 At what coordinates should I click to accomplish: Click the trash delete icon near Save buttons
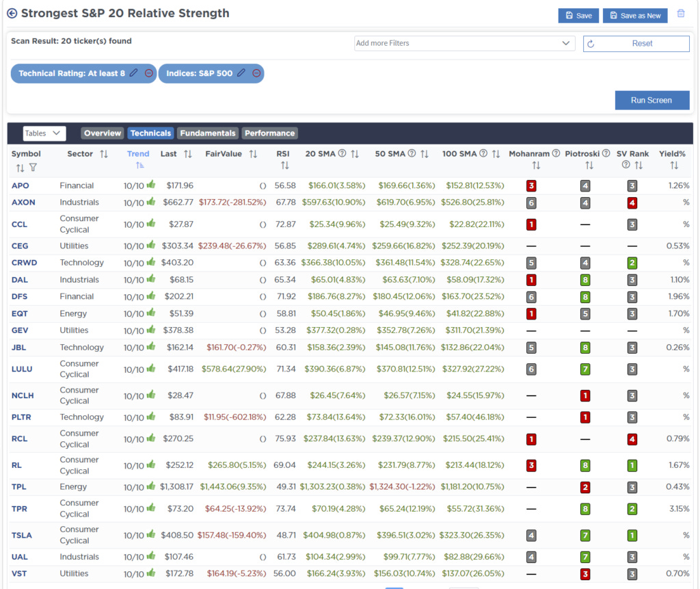(x=681, y=13)
